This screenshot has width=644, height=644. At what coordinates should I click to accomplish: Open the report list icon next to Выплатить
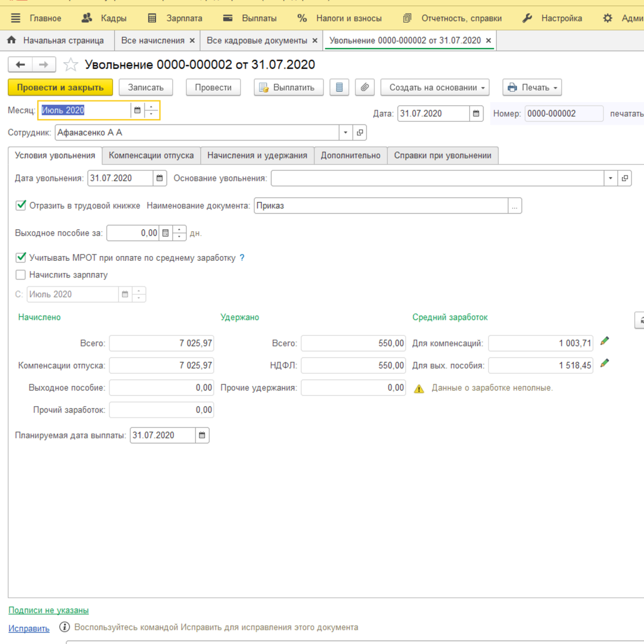[x=339, y=87]
